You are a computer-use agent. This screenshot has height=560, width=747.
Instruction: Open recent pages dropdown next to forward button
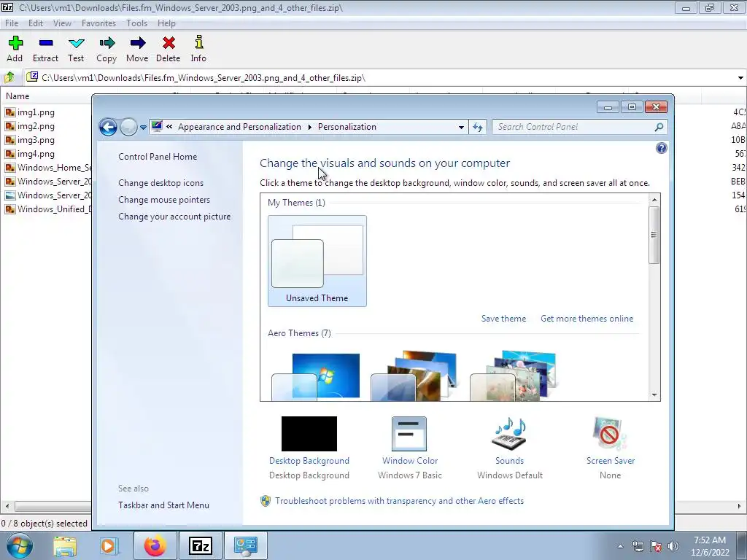[143, 127]
